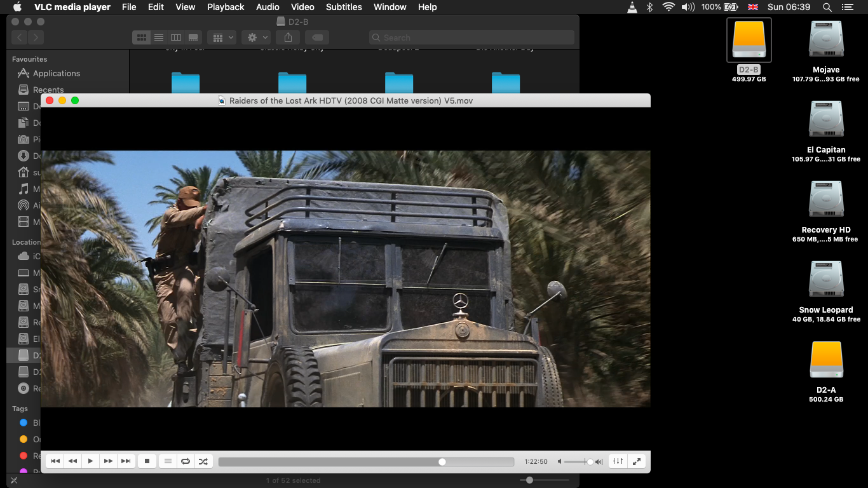Open the Finder action gear menu
The image size is (868, 488).
coord(257,37)
